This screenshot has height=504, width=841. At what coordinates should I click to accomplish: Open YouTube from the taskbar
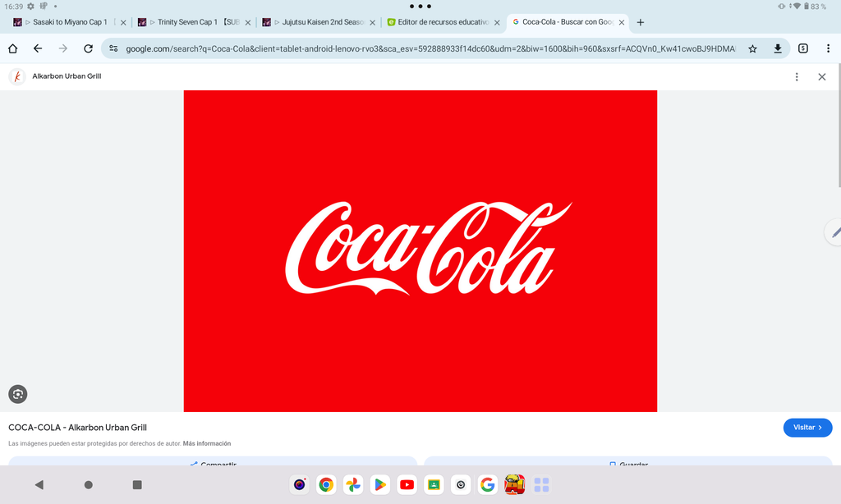click(x=407, y=484)
